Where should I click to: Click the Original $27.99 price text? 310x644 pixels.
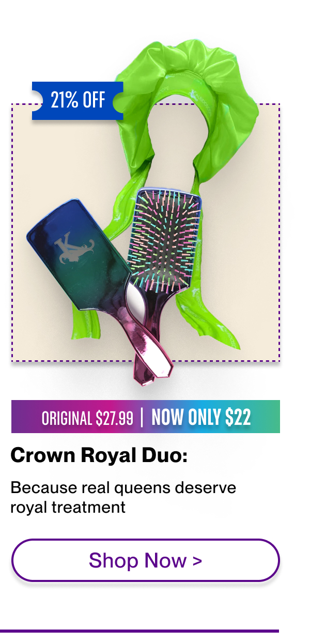88,418
